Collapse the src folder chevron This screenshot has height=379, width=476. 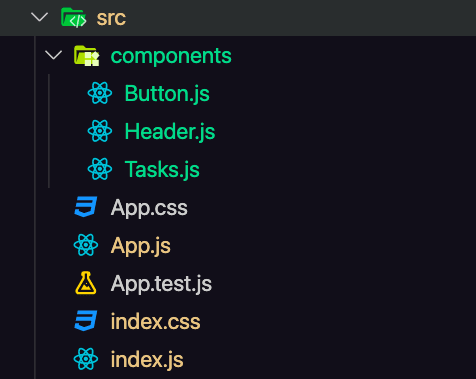[x=39, y=17]
